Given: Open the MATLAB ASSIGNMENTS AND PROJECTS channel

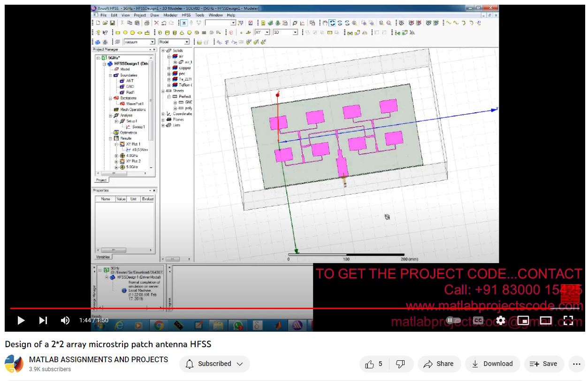Looking at the screenshot, I should [x=99, y=359].
